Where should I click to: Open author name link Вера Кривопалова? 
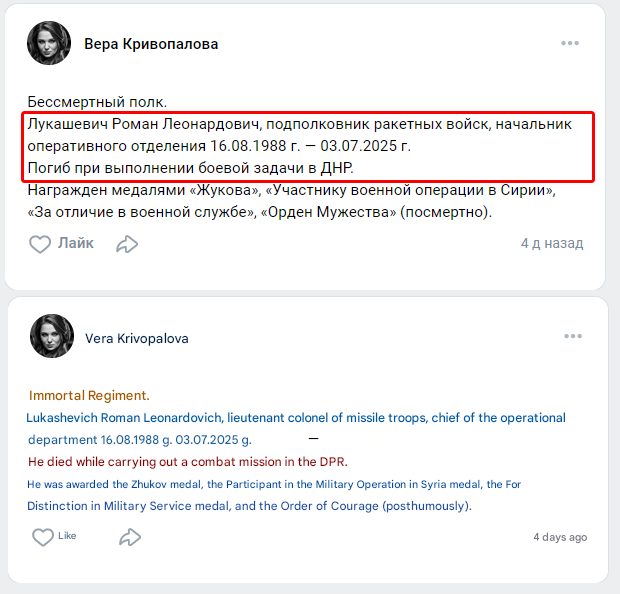[151, 44]
